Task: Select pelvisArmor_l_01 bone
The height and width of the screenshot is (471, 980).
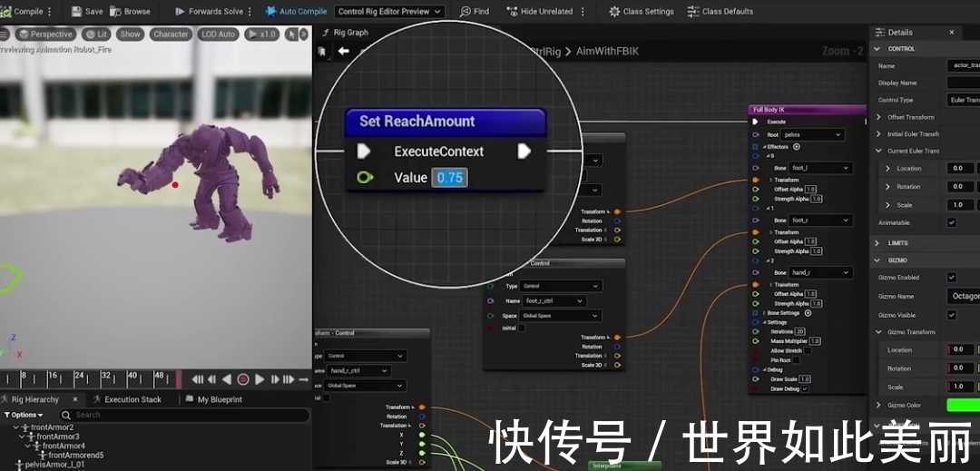Action: (54, 465)
